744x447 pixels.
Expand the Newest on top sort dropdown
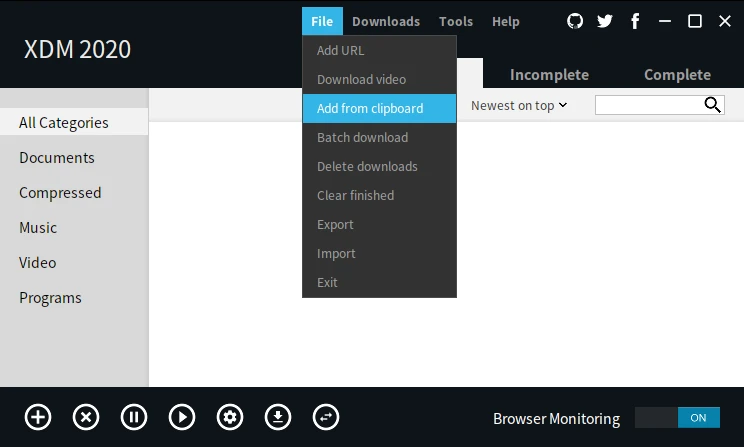click(519, 105)
